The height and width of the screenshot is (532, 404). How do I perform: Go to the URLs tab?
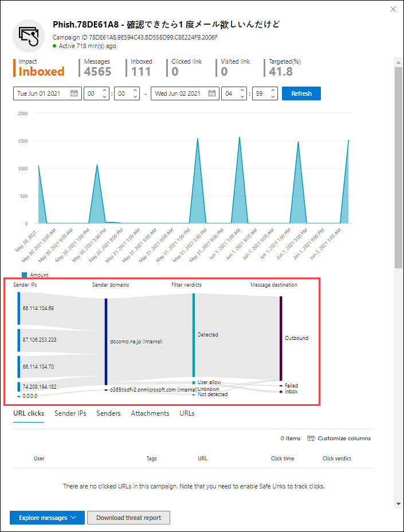[187, 413]
